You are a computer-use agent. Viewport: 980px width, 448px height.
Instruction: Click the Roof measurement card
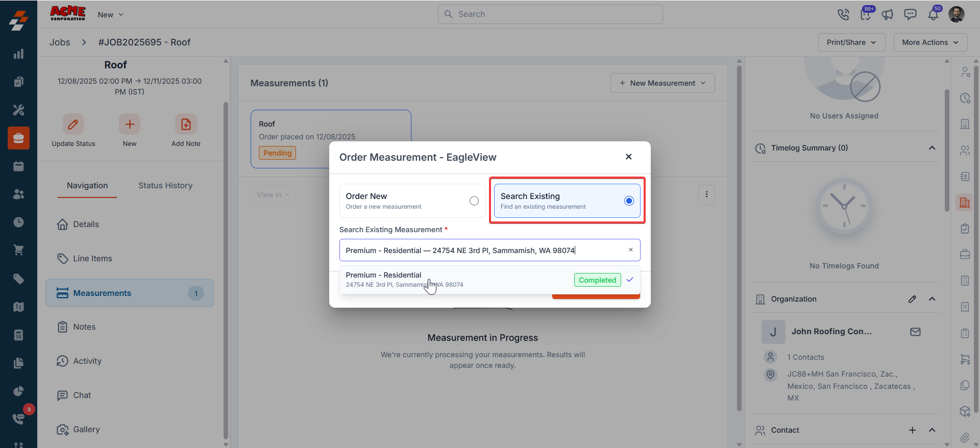[x=331, y=139]
